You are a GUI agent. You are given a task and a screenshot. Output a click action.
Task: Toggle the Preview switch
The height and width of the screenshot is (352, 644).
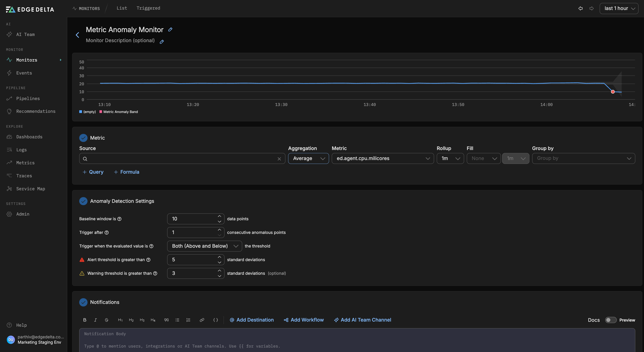(x=611, y=320)
